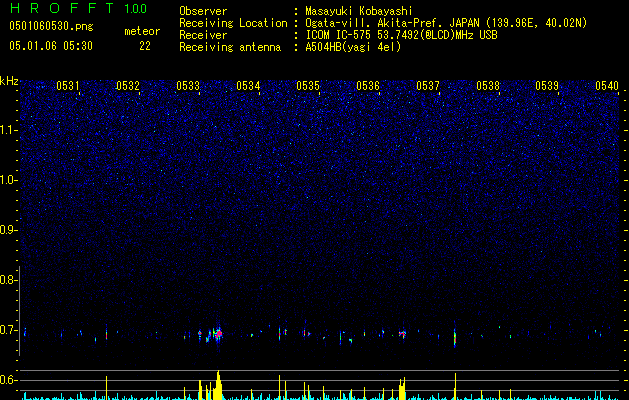Click the tallest yellow intensity peak near 0533:30
The height and width of the screenshot is (400, 629).
[218, 385]
